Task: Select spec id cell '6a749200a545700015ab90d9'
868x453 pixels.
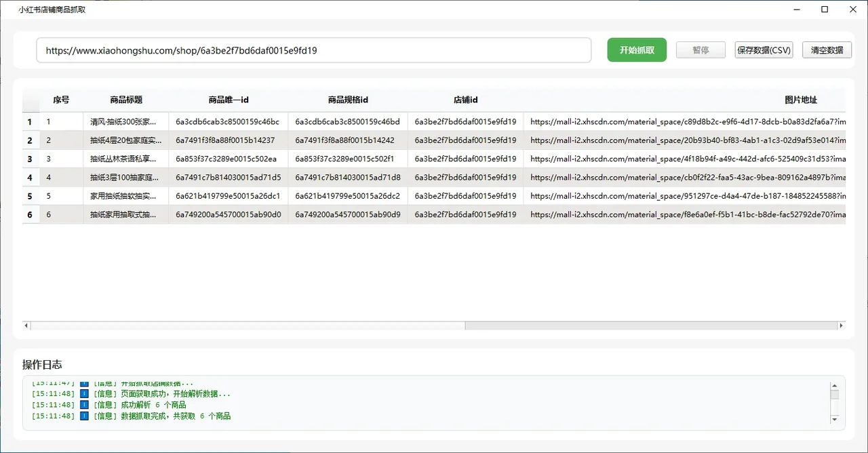Action: click(x=348, y=214)
